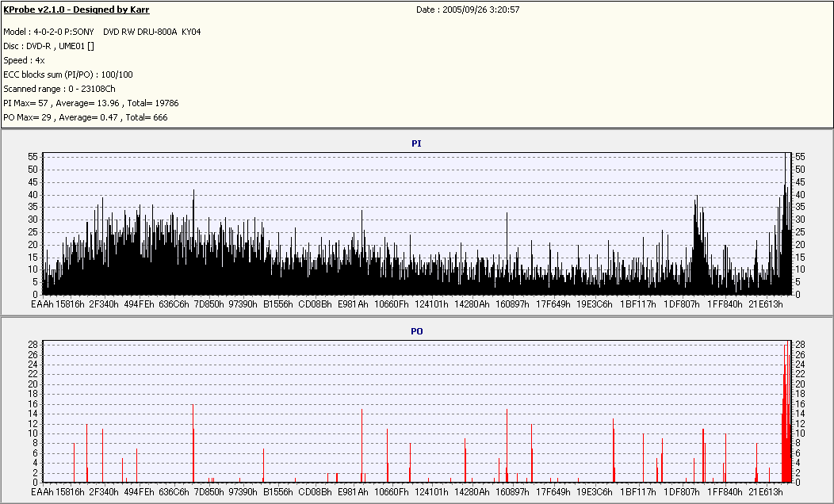The width and height of the screenshot is (834, 504).
Task: Select 494FEh label under the PO chart
Action: pos(139,492)
